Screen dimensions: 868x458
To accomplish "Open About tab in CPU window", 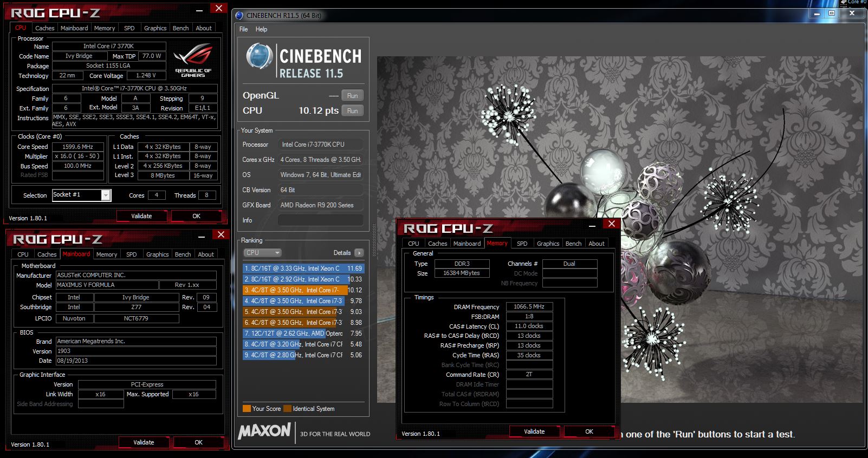I will coord(204,28).
